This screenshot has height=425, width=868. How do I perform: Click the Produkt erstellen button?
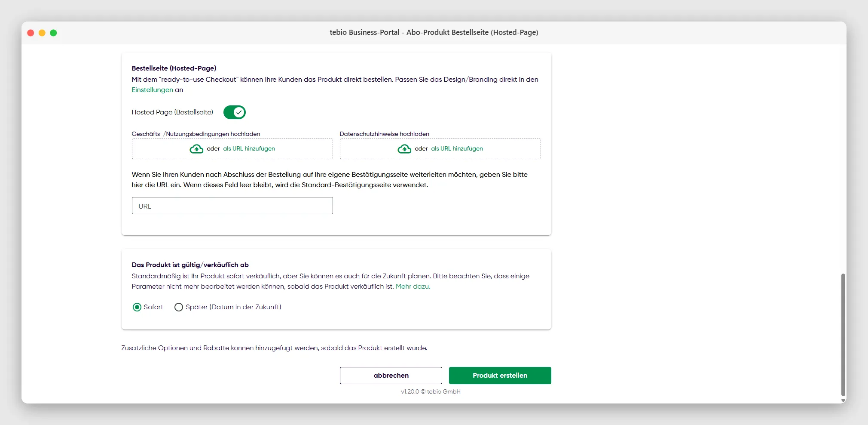(x=500, y=376)
